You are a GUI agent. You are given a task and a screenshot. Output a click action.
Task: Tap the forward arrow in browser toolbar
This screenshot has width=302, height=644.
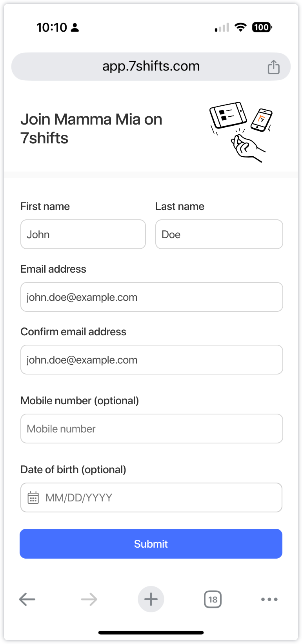pos(89,599)
